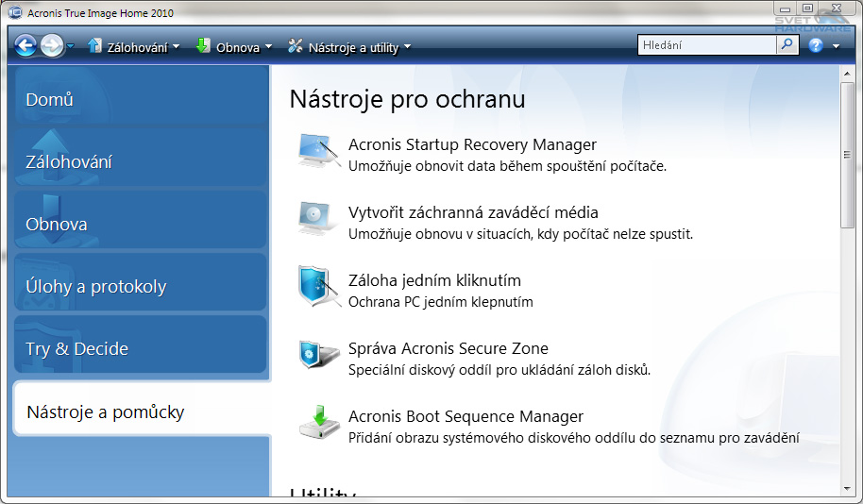This screenshot has height=504, width=863.
Task: Open the Nástroje a utility menu
Action: 353,48
